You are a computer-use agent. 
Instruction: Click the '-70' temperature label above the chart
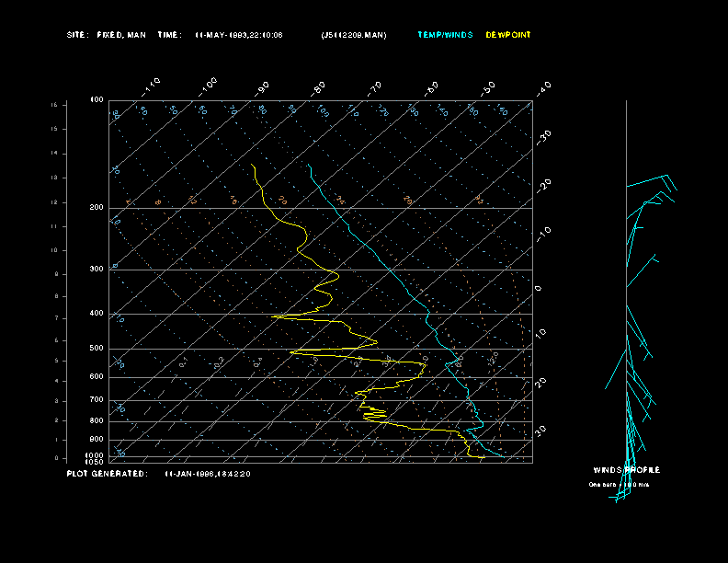pyautogui.click(x=375, y=88)
